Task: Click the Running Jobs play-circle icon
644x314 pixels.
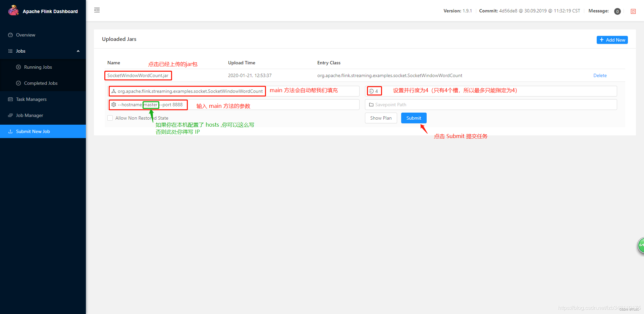Action: [x=18, y=67]
